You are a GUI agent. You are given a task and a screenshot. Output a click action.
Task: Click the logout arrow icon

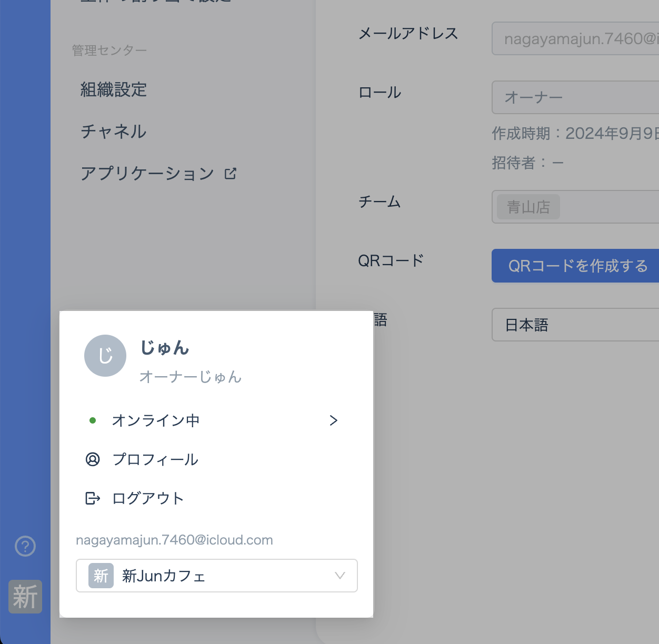(x=93, y=498)
